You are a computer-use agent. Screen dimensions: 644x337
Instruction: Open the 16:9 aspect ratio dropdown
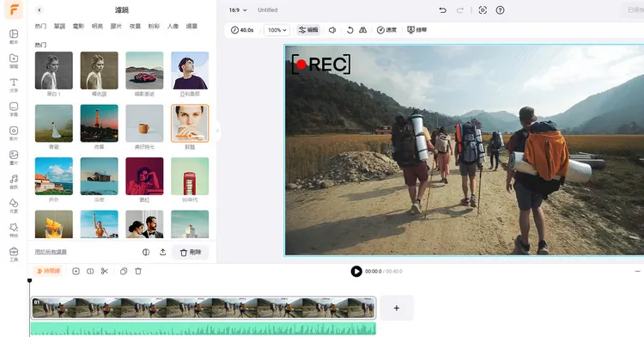coord(238,9)
